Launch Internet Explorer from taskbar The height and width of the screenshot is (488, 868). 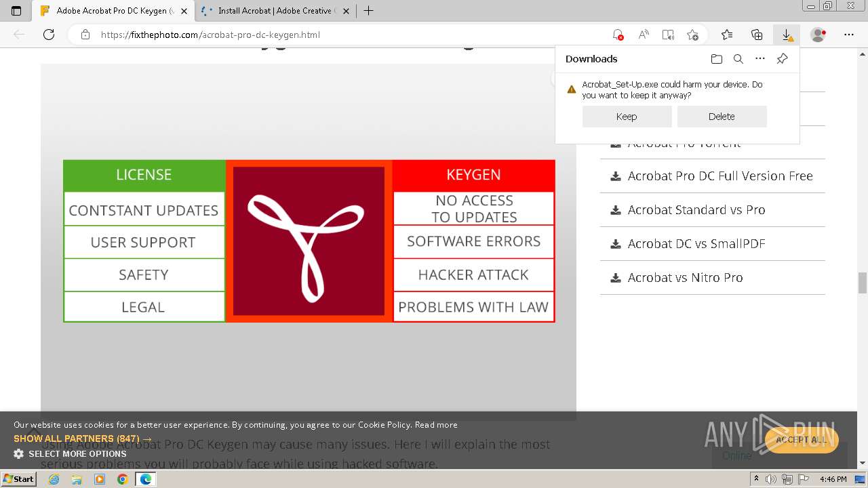54,479
